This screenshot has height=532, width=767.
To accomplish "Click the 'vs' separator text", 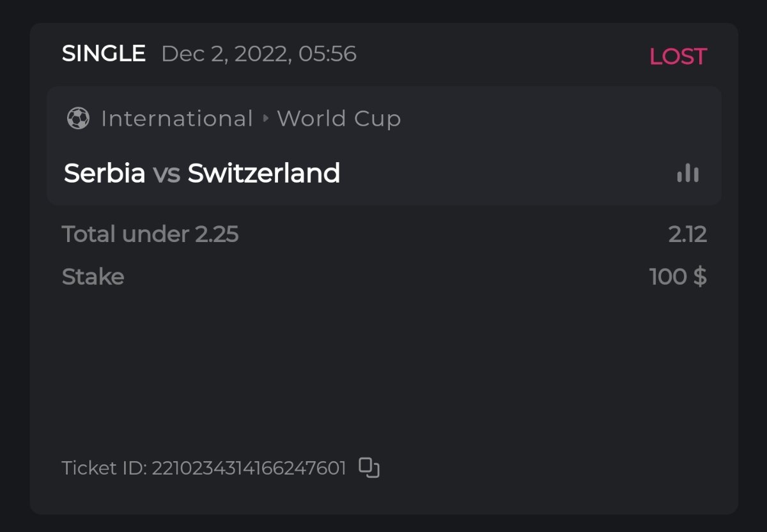I will 166,174.
